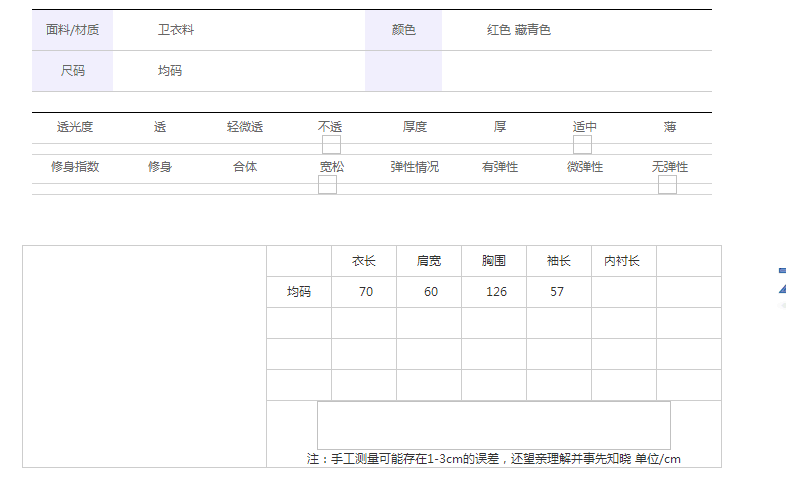Click the 薄 option

670,127
